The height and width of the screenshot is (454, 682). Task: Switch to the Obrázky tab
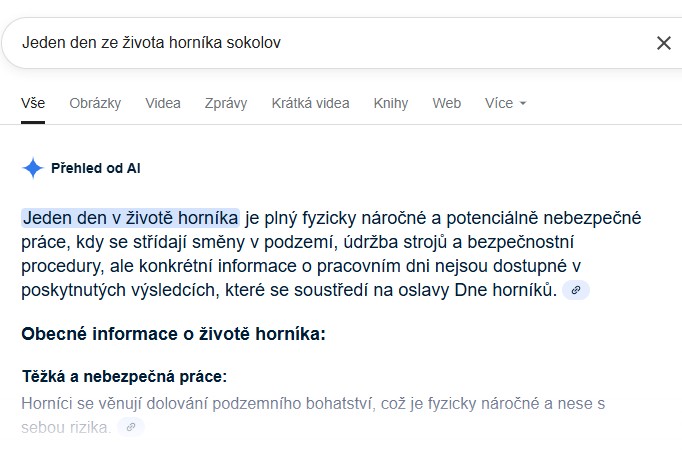tap(95, 103)
